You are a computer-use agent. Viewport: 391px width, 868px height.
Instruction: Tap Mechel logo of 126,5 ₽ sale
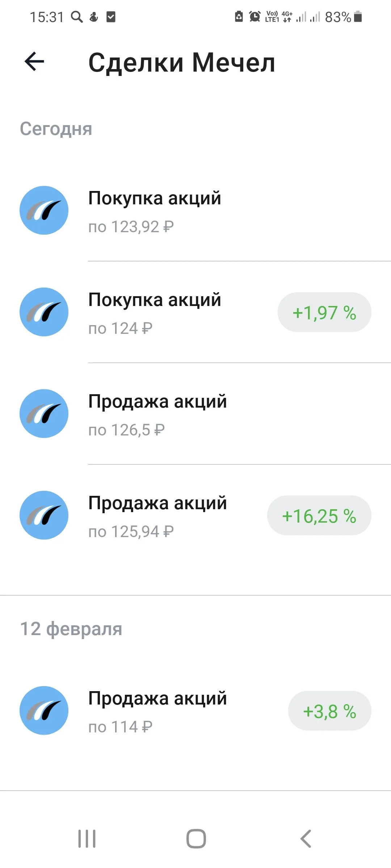[44, 413]
